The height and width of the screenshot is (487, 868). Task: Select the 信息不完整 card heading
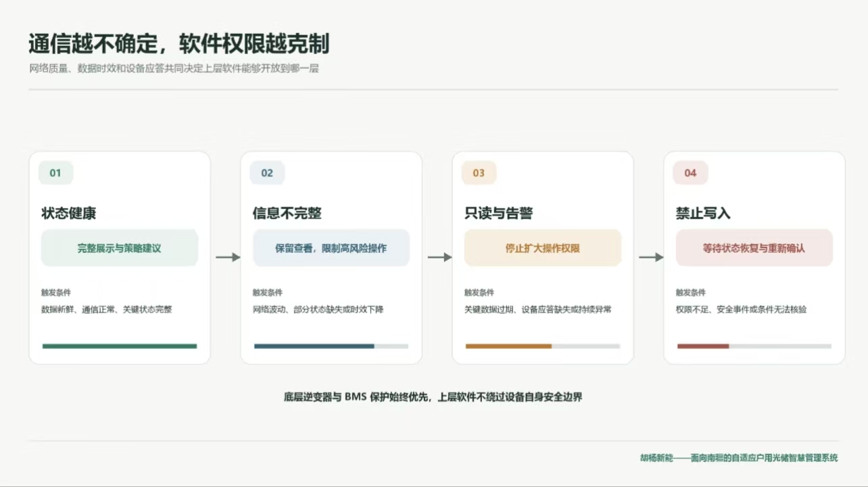pyautogui.click(x=287, y=213)
